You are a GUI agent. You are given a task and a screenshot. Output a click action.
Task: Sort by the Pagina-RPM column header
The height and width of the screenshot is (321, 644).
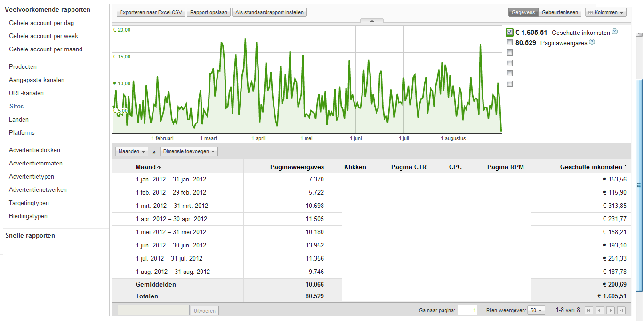click(x=506, y=167)
